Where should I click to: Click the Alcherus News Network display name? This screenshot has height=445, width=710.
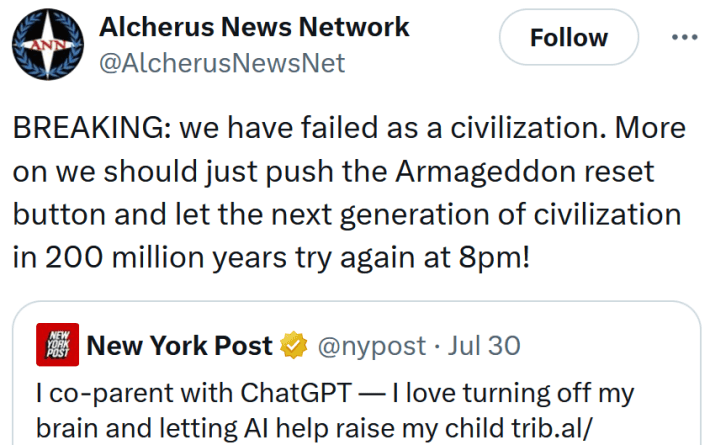pos(254,27)
